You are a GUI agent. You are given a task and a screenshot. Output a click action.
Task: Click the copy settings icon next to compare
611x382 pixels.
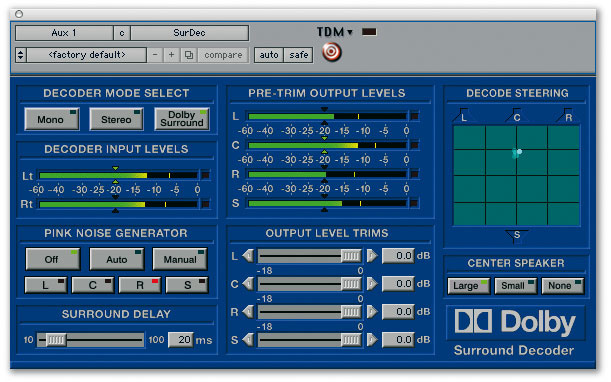click(x=189, y=55)
